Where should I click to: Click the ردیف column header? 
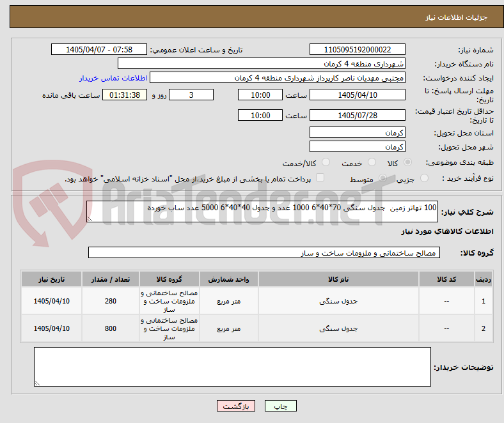point(484,279)
